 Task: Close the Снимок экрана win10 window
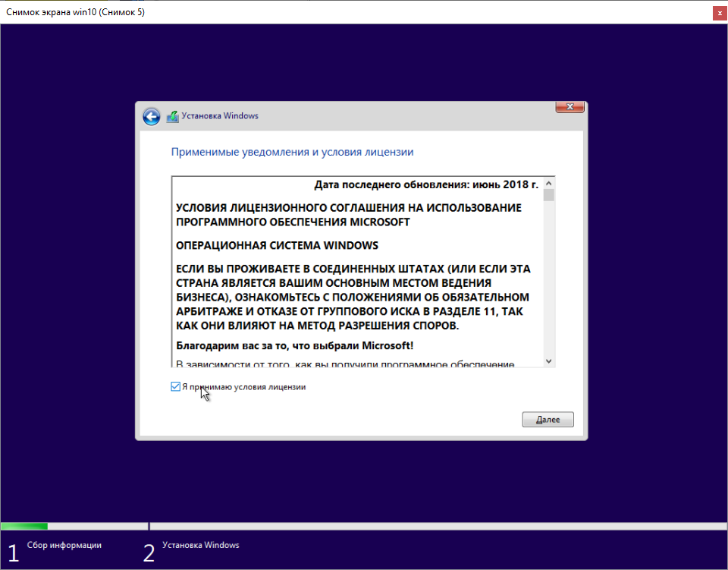720,13
